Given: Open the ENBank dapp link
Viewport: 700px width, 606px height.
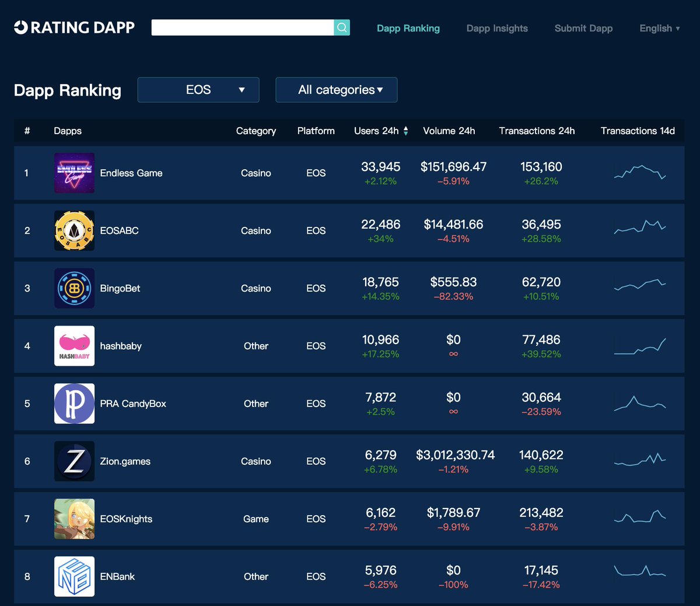Looking at the screenshot, I should click(117, 577).
